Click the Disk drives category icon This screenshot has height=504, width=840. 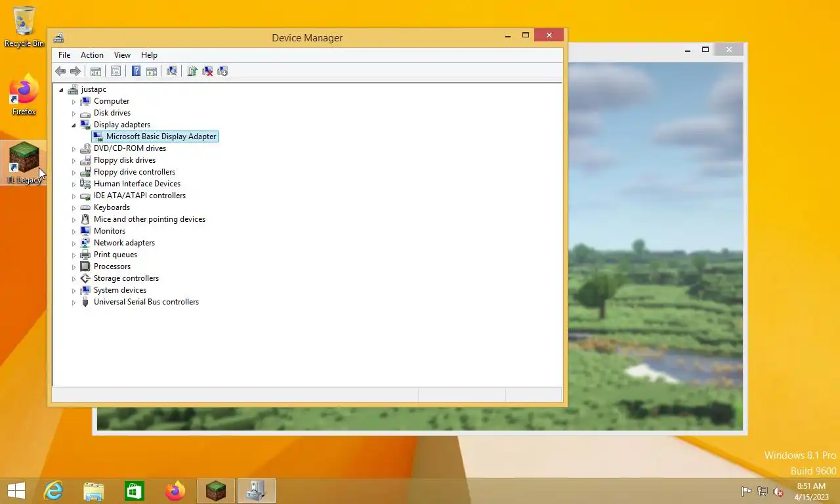click(x=85, y=113)
